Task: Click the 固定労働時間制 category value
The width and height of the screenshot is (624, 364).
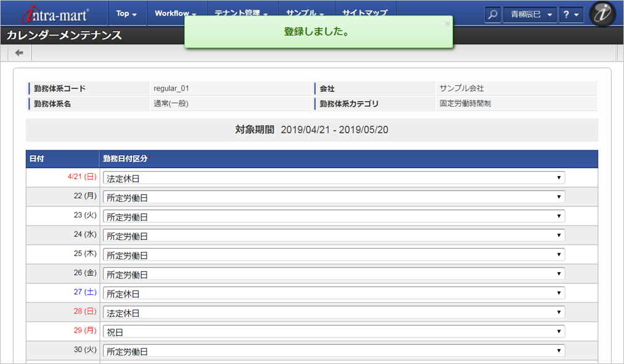Action: pos(465,103)
